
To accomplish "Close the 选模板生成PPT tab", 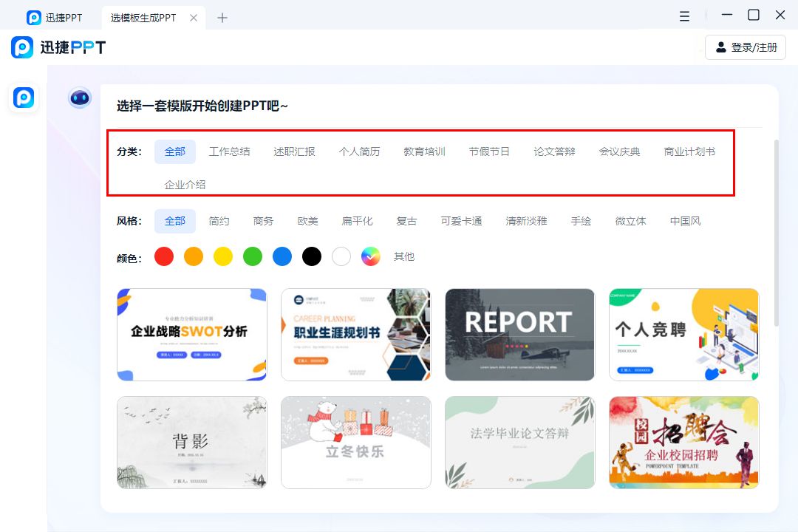I will (x=194, y=18).
